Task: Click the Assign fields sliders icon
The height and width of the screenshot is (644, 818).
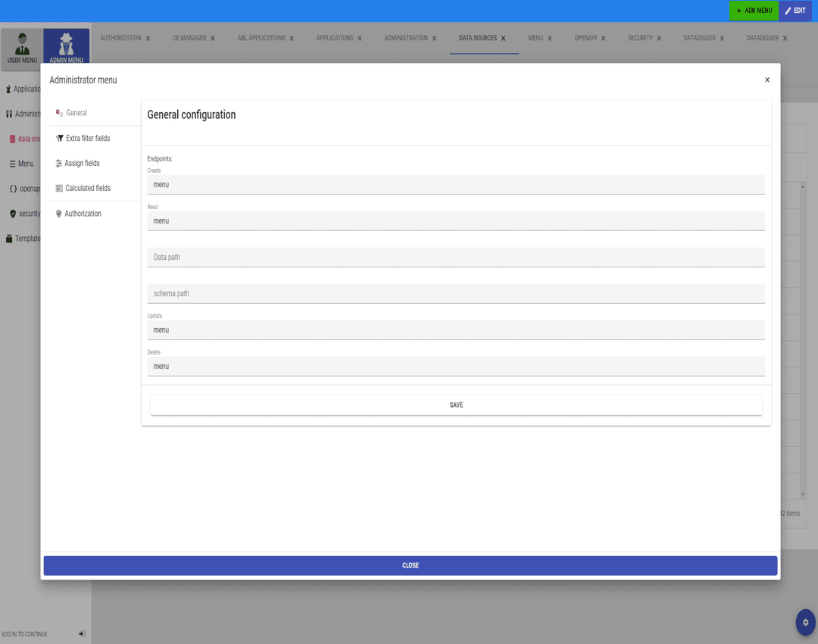Action: click(59, 164)
